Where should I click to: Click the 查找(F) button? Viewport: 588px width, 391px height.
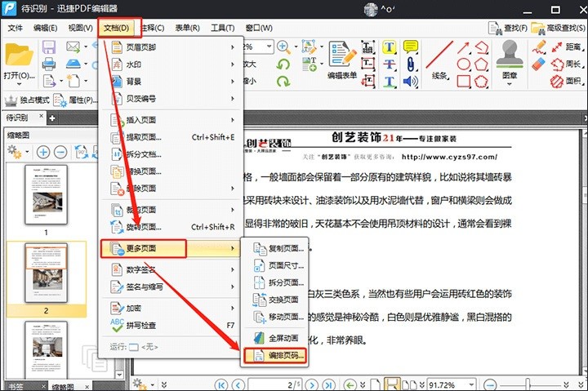(508, 28)
